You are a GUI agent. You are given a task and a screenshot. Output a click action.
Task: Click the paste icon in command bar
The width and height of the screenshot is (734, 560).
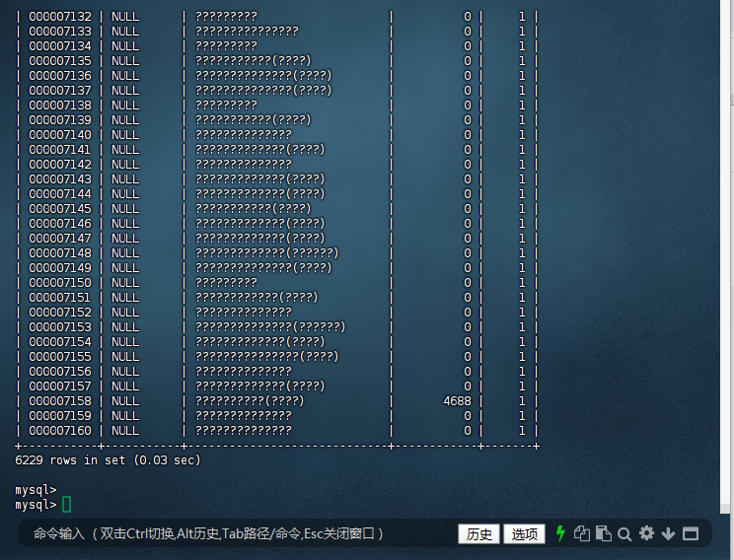coord(604,533)
